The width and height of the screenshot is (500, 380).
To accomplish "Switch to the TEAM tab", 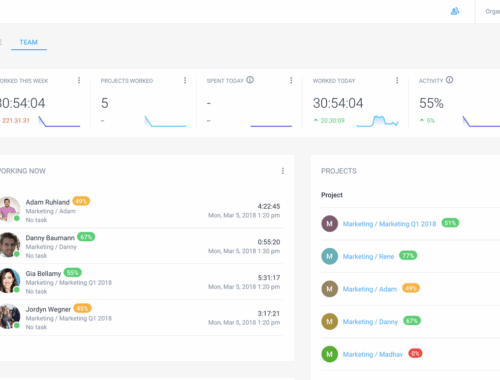I will point(29,42).
